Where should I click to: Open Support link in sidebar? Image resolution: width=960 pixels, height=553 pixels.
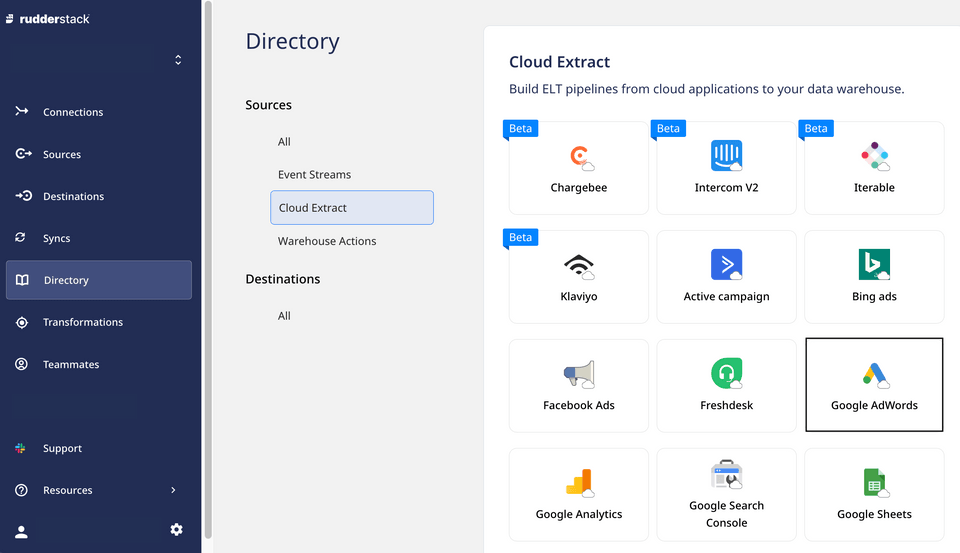coord(62,448)
